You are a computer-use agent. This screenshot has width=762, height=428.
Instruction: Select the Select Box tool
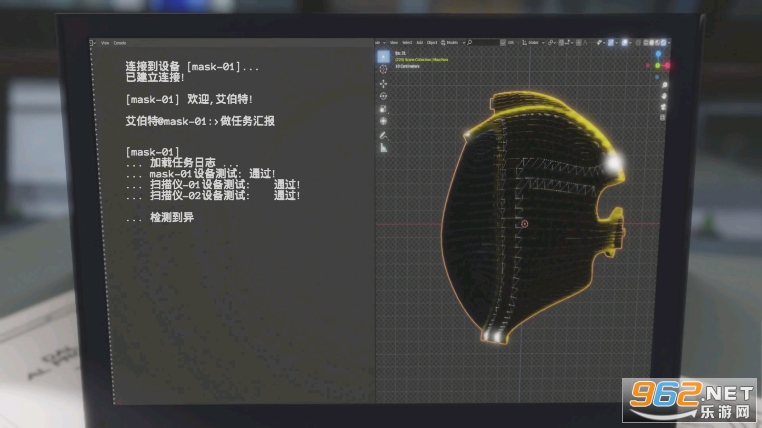tap(384, 57)
